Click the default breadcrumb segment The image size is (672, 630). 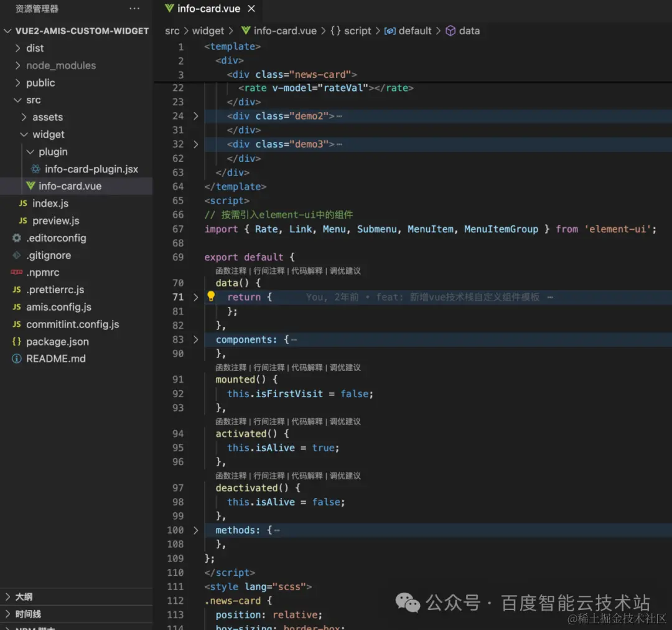coord(415,31)
